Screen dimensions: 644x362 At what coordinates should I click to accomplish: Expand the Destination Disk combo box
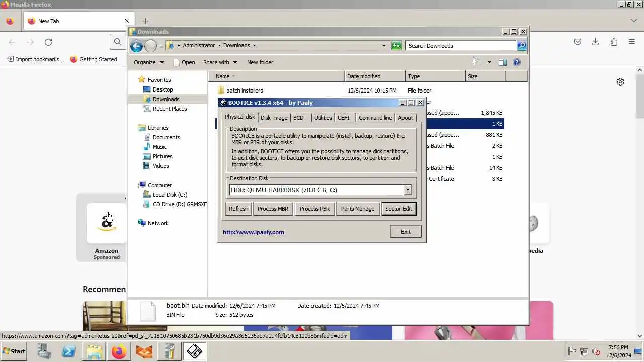[x=408, y=190]
